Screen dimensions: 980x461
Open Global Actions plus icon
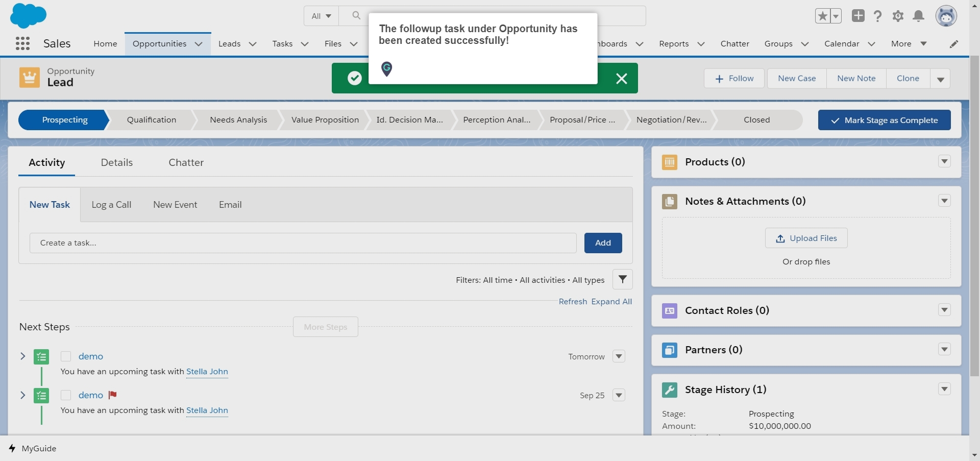pos(858,16)
